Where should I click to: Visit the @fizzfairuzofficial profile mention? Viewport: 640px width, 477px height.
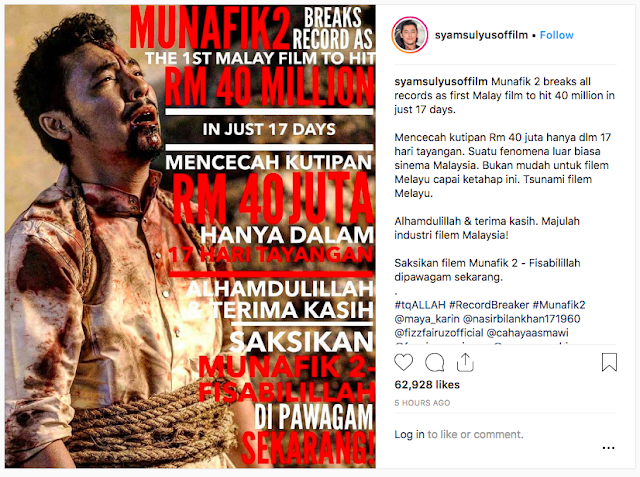tap(439, 333)
